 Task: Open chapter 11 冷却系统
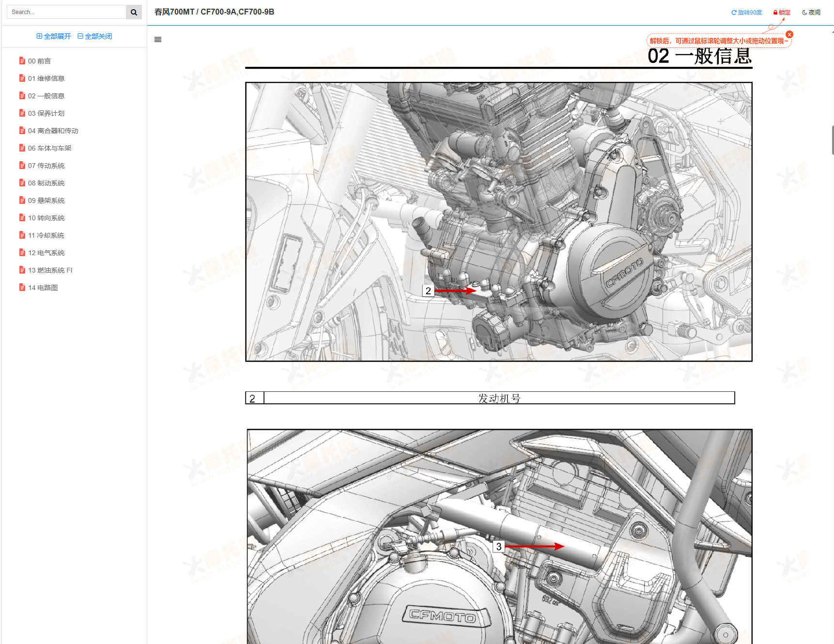pos(46,235)
